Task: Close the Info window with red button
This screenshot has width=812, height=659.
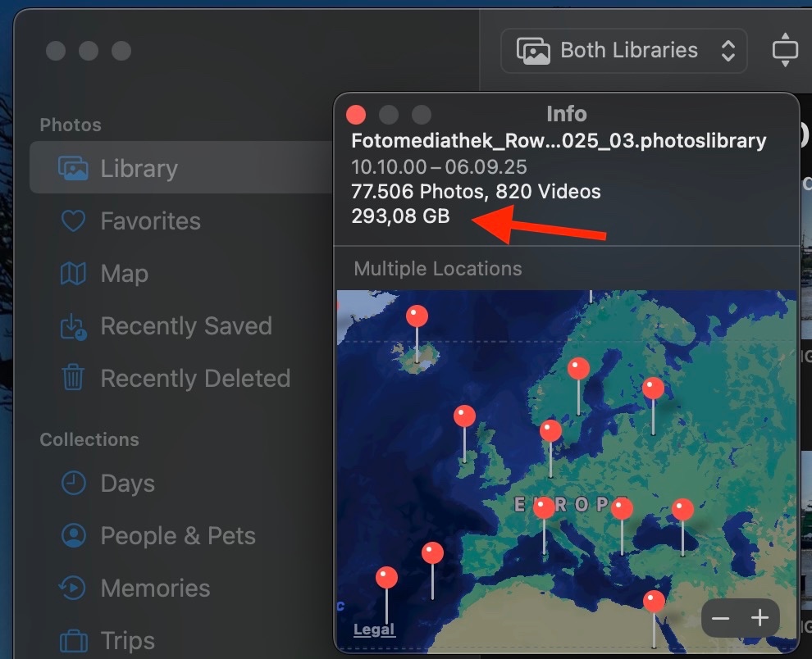Action: tap(356, 115)
